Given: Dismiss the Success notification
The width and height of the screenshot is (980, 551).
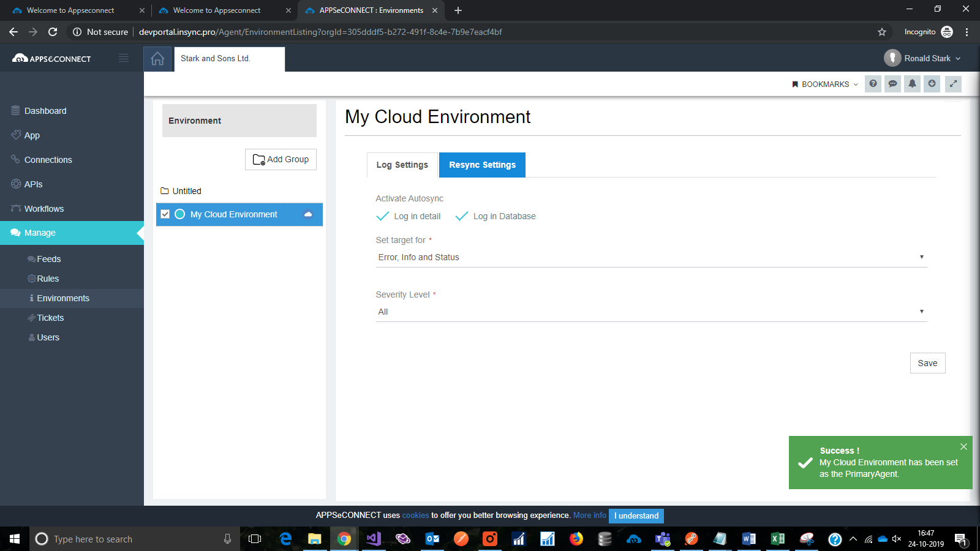Looking at the screenshot, I should click(963, 446).
